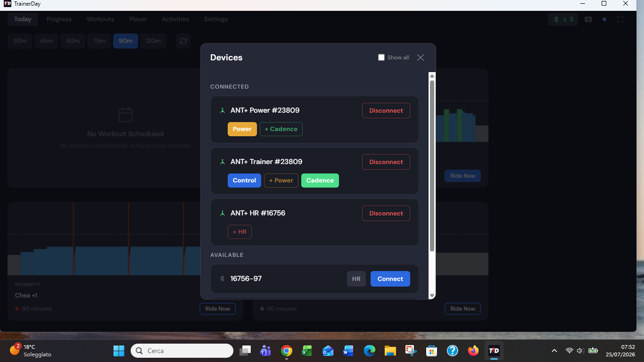Open Firefox from the taskbar

pyautogui.click(x=473, y=351)
